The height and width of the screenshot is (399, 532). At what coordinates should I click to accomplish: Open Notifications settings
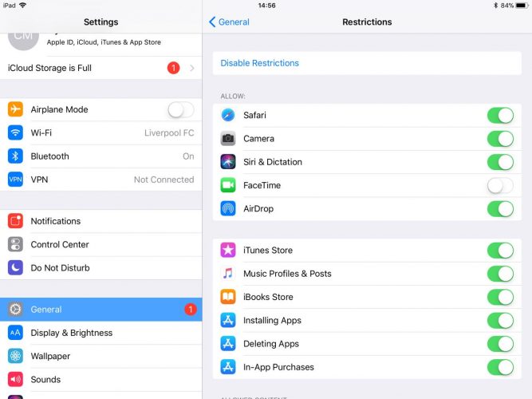click(x=101, y=221)
